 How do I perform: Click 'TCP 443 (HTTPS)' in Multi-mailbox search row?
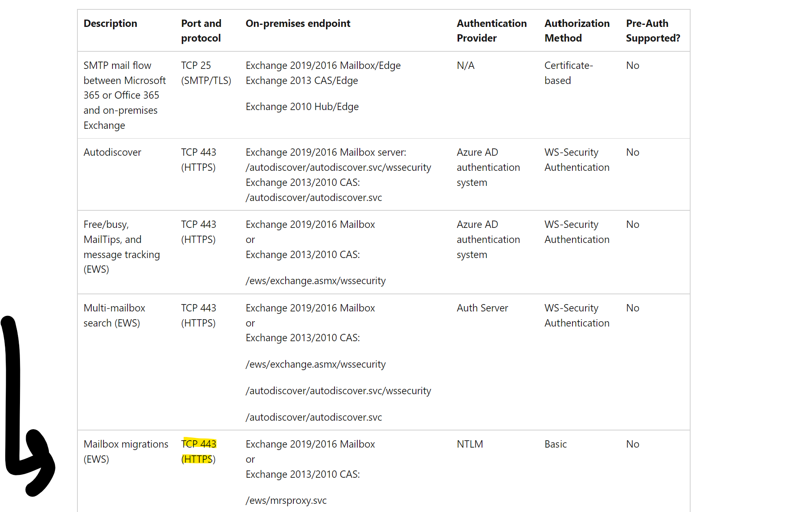tap(199, 316)
